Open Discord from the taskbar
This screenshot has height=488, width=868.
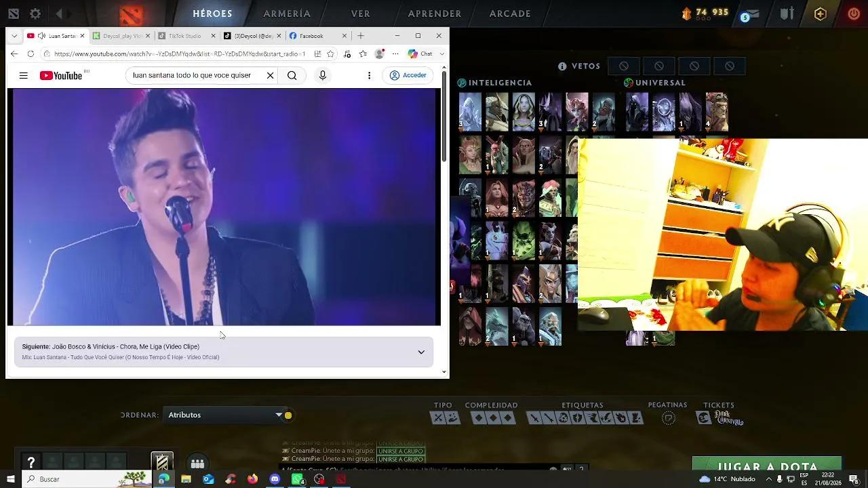coord(275,479)
